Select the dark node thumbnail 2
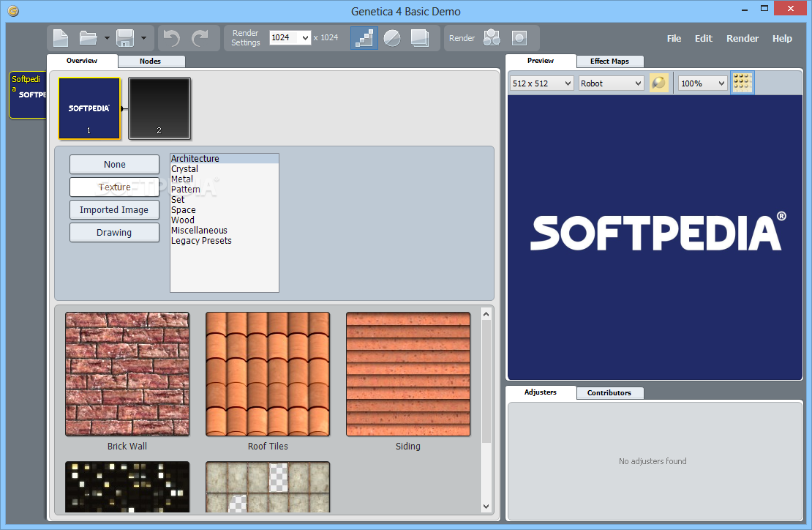The height and width of the screenshot is (530, 812). coord(159,108)
